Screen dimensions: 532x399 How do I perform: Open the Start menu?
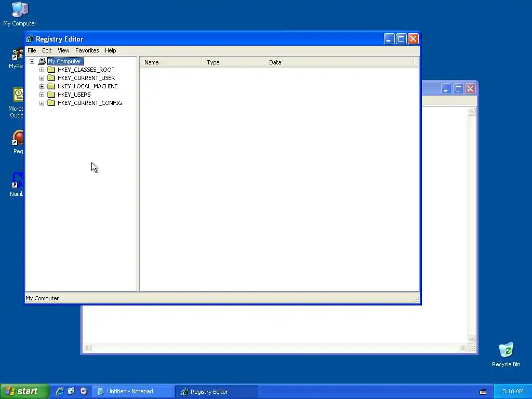point(24,391)
